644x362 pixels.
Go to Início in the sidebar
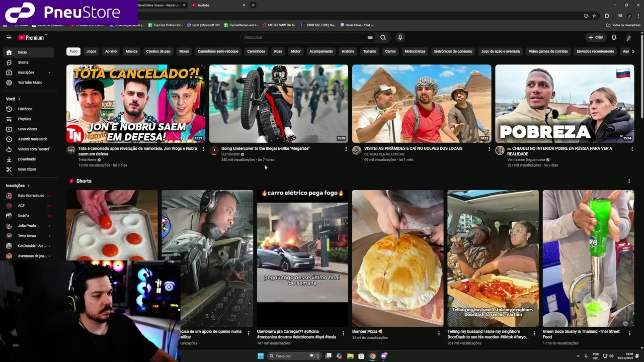[28, 52]
